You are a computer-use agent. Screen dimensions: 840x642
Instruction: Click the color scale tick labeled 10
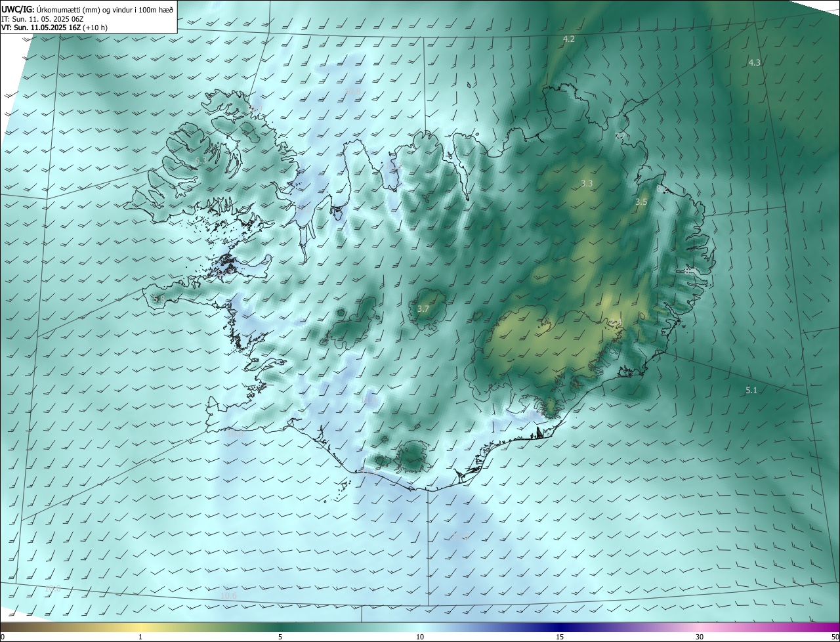(x=420, y=637)
